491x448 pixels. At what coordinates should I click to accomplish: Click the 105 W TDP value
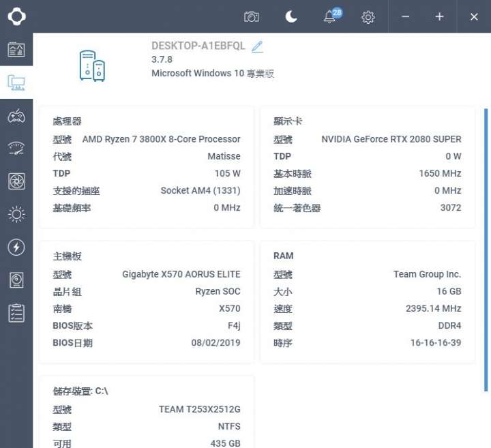227,173
